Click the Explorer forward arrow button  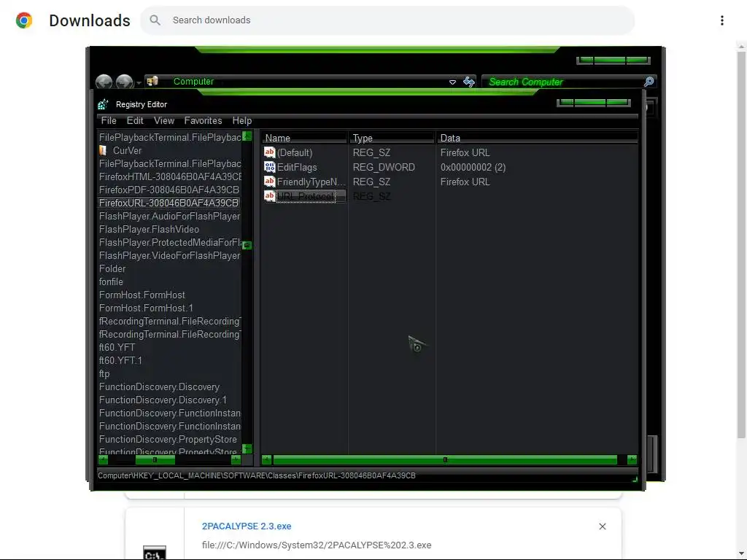(x=124, y=82)
